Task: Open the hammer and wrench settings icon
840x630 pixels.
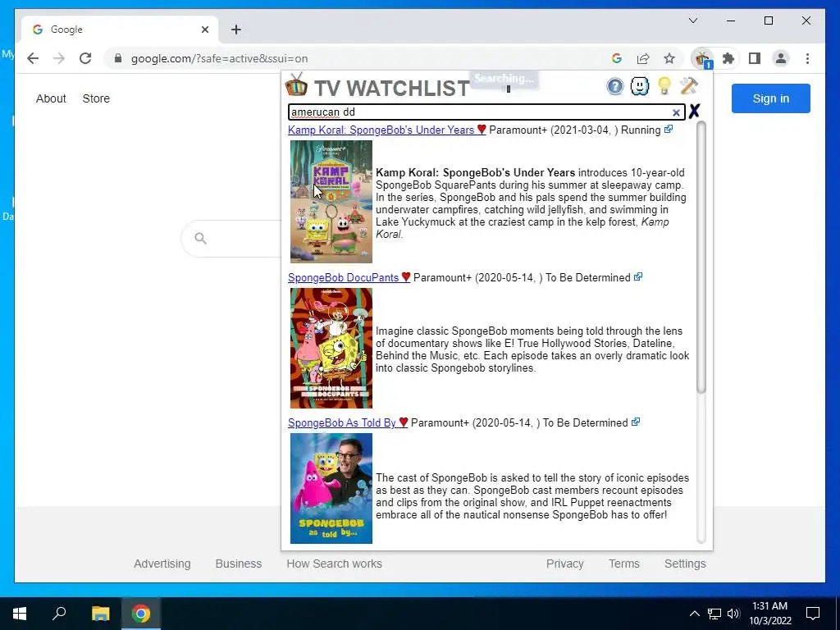Action: (688, 86)
